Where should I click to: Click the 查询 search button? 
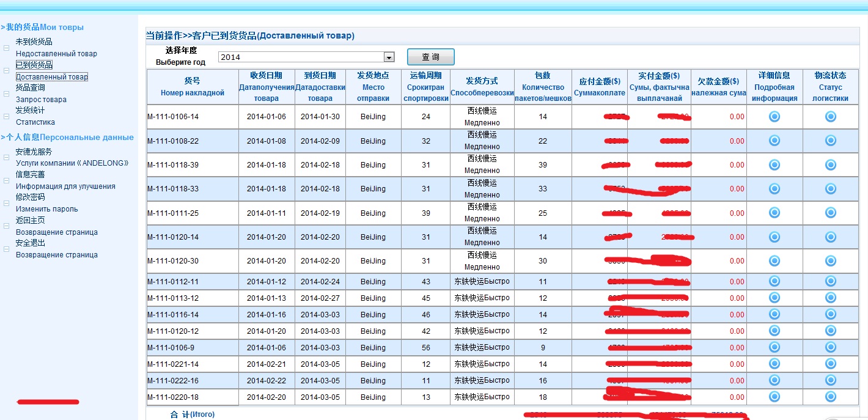click(430, 56)
